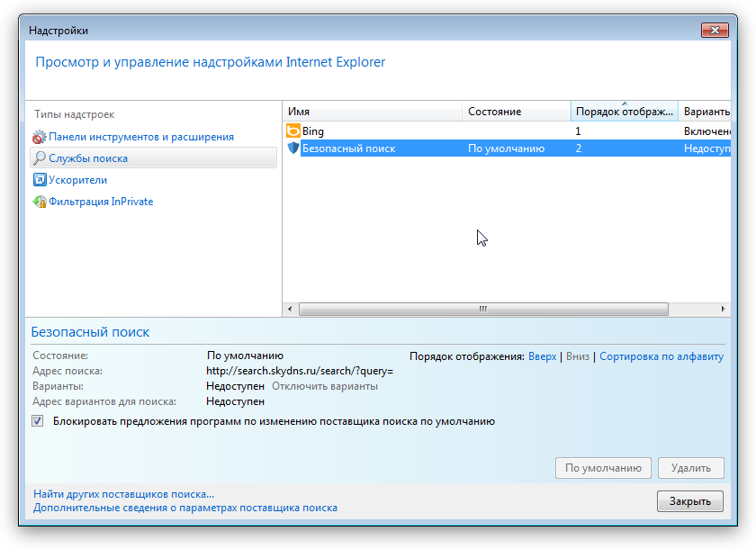Select Ускорители add-on type
This screenshot has height=549, width=756.
pyautogui.click(x=77, y=180)
